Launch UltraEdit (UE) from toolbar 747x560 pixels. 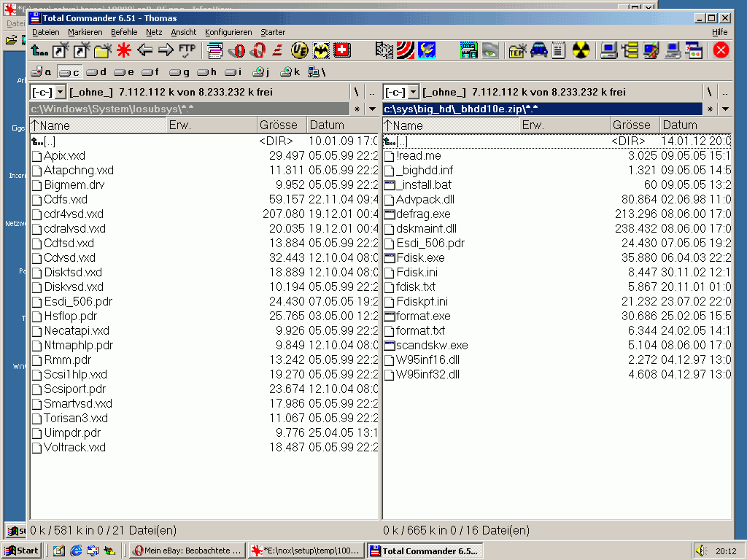[x=300, y=50]
